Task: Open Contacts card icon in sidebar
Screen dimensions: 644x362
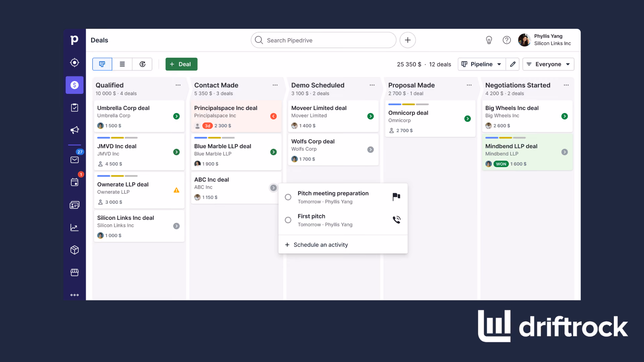Action: point(74,205)
